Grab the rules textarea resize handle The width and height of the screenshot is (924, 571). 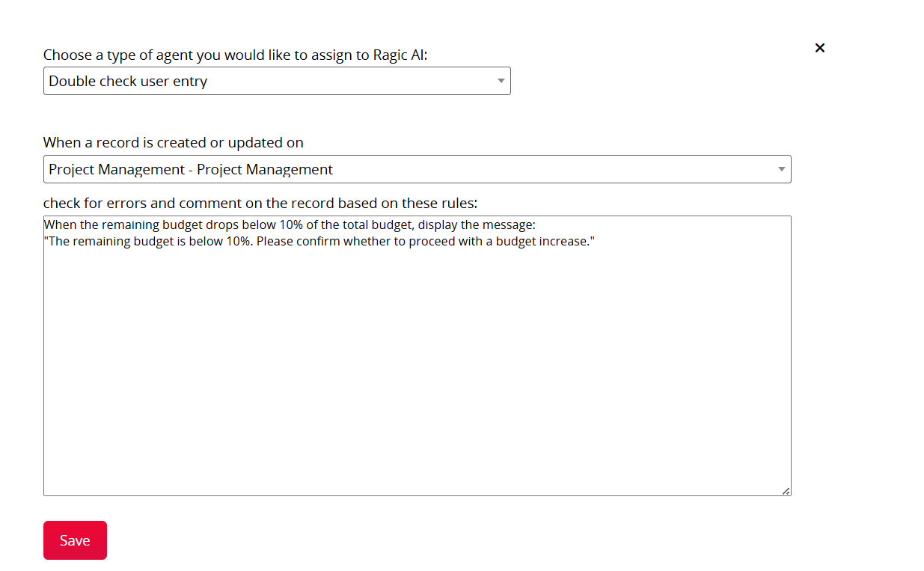point(786,491)
